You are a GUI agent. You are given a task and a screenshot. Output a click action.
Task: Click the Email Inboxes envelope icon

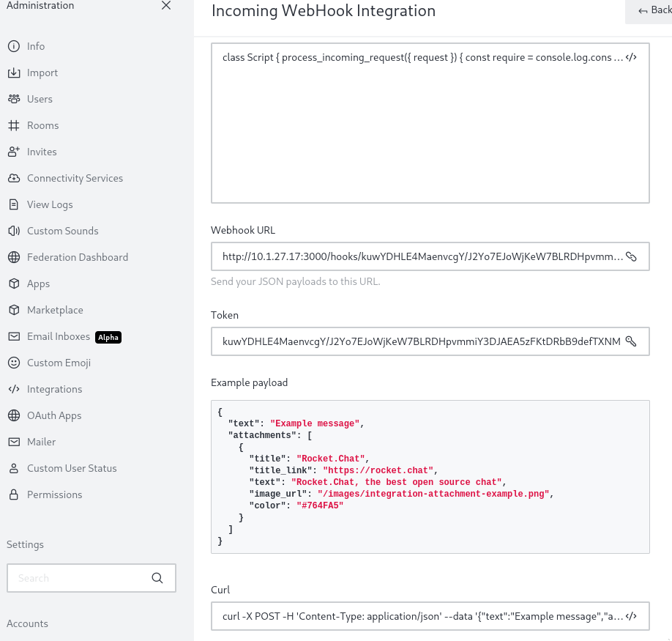pos(14,336)
